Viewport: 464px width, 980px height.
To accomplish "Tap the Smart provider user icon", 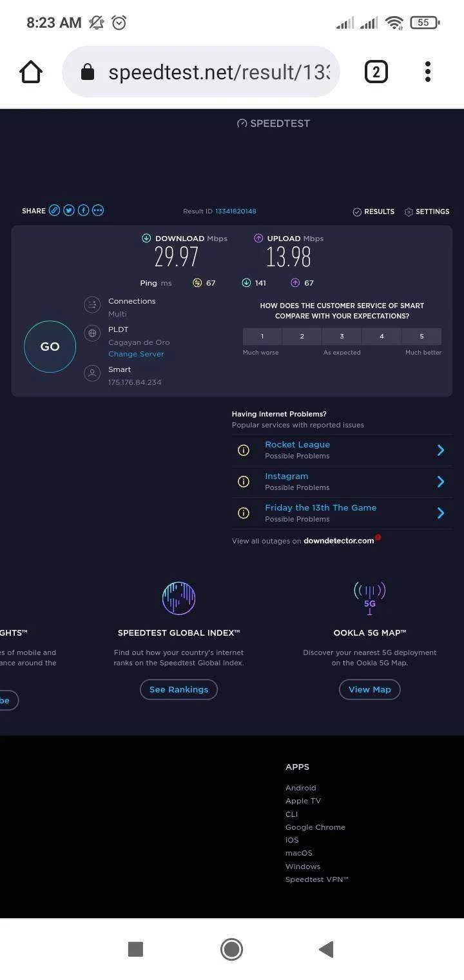I will [x=93, y=373].
